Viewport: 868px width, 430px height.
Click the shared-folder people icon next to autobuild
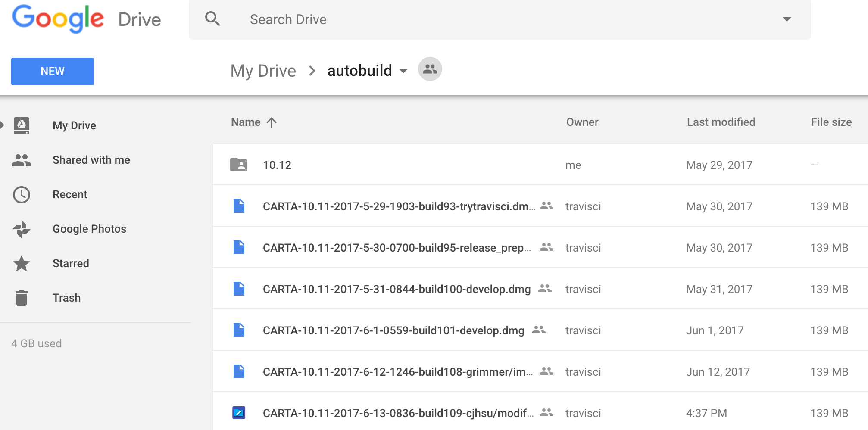point(430,69)
